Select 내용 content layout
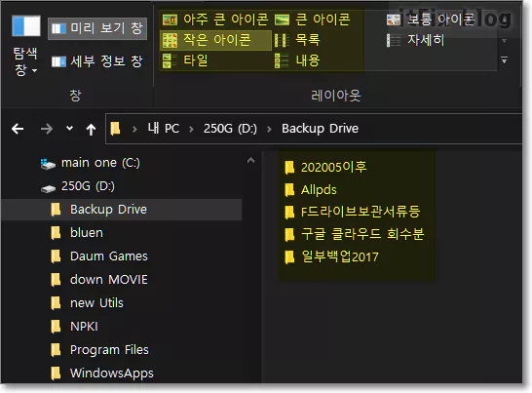The width and height of the screenshot is (532, 393). pyautogui.click(x=297, y=60)
